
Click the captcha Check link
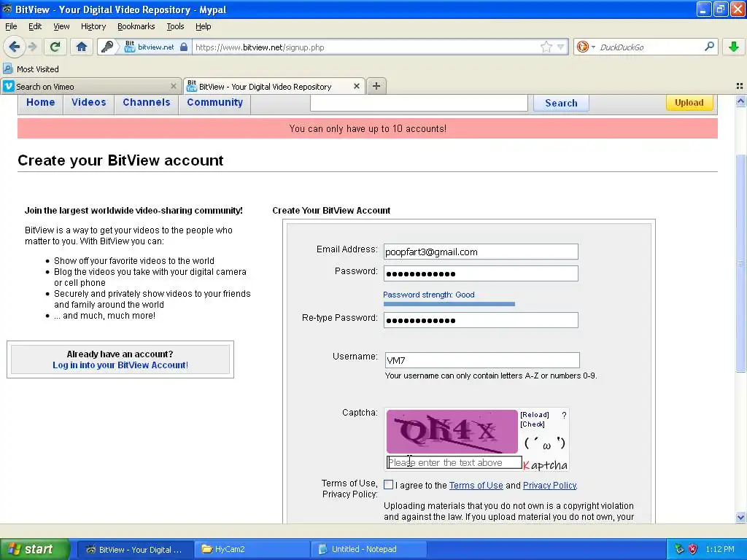533,424
